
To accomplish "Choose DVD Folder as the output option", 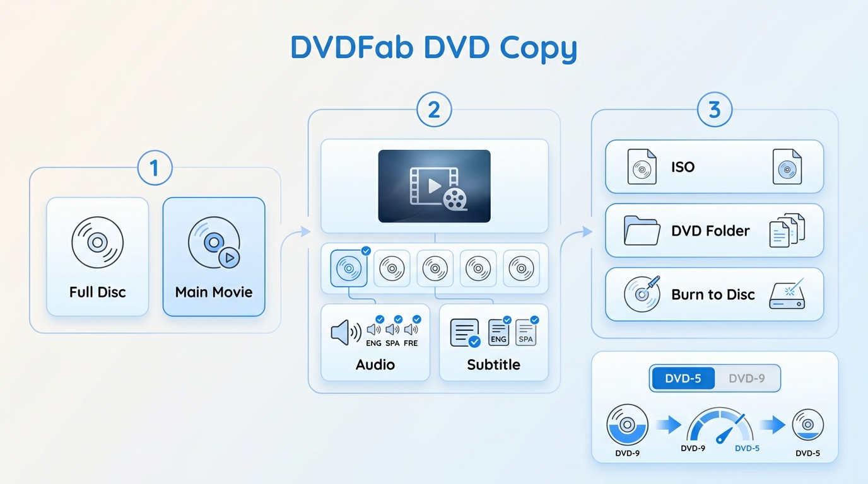I will (714, 231).
